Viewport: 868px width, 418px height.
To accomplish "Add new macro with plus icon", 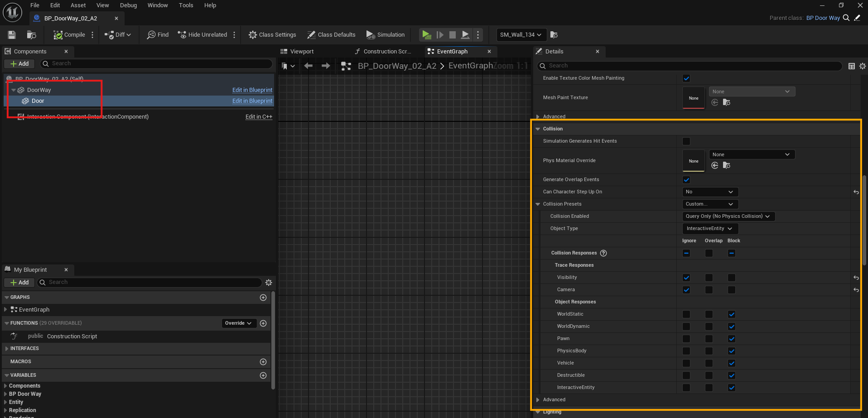I will point(263,362).
